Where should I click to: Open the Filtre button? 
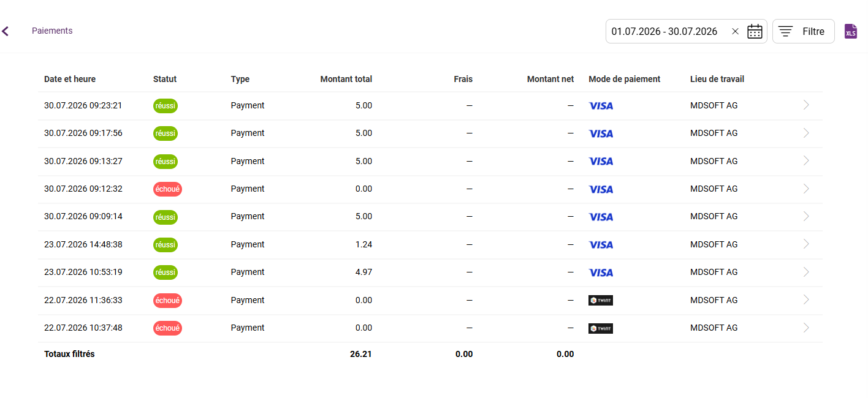[x=803, y=31]
